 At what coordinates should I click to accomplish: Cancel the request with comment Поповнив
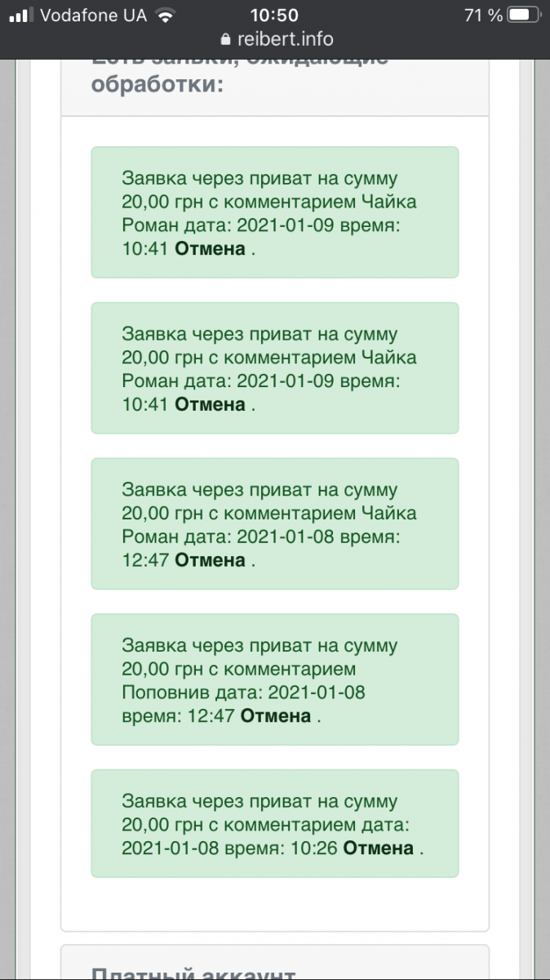click(x=275, y=715)
